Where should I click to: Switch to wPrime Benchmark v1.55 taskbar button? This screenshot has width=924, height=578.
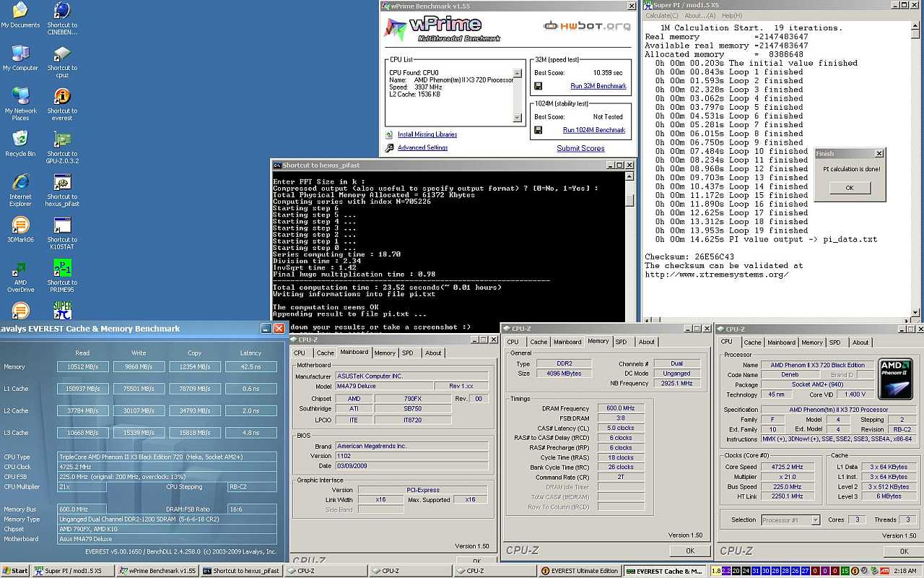tap(157, 571)
